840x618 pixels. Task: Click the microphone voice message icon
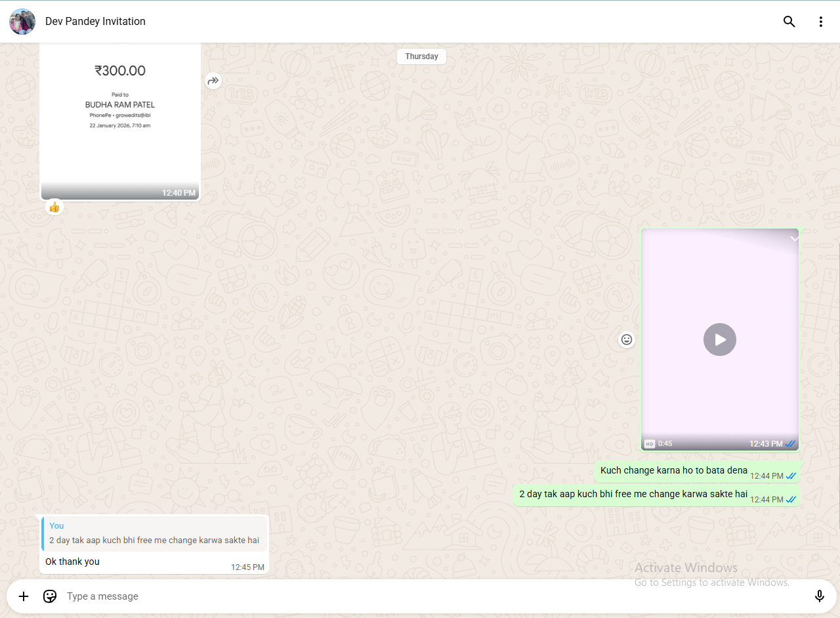819,596
